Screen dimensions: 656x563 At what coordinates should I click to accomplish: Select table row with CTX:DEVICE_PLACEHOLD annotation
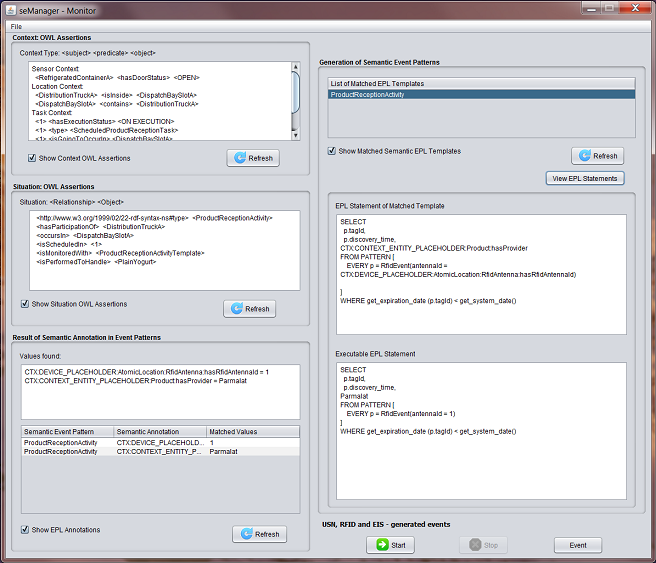[161, 443]
